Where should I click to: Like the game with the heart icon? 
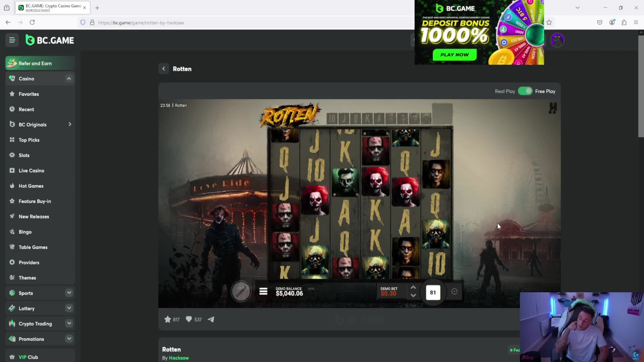pyautogui.click(x=189, y=319)
